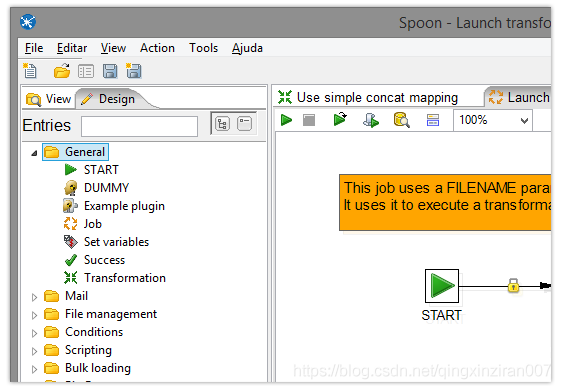This screenshot has height=389, width=561.
Task: Expand the File management folder
Action: [x=34, y=315]
